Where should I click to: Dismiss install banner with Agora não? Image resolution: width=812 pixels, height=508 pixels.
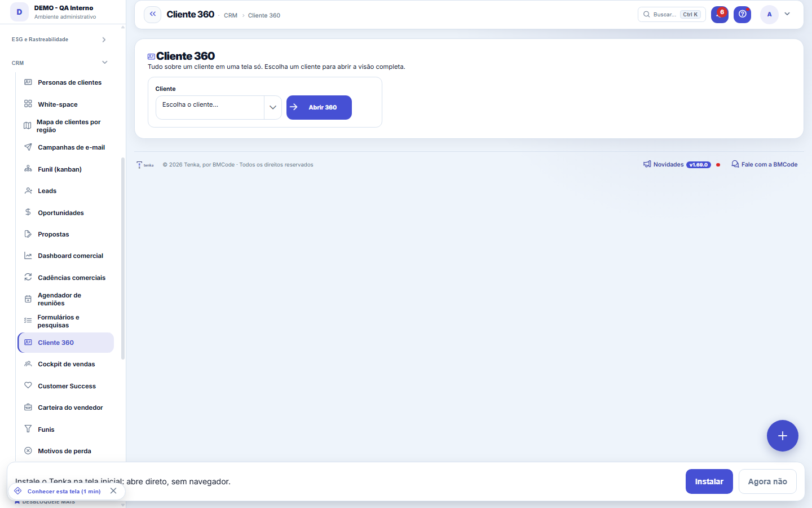coord(767,481)
